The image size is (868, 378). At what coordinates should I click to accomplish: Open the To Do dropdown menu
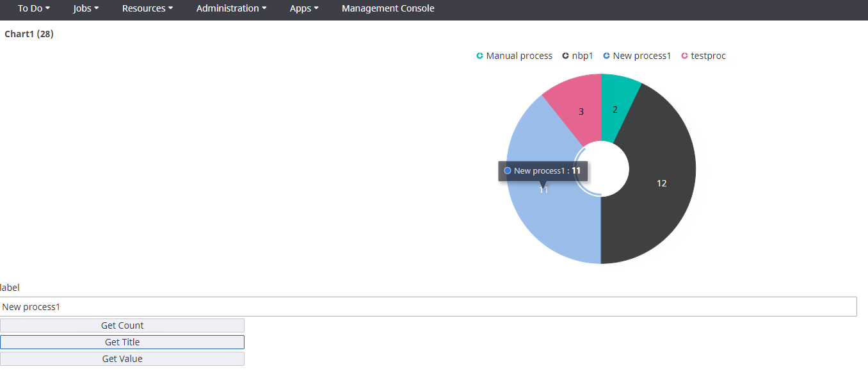[33, 9]
